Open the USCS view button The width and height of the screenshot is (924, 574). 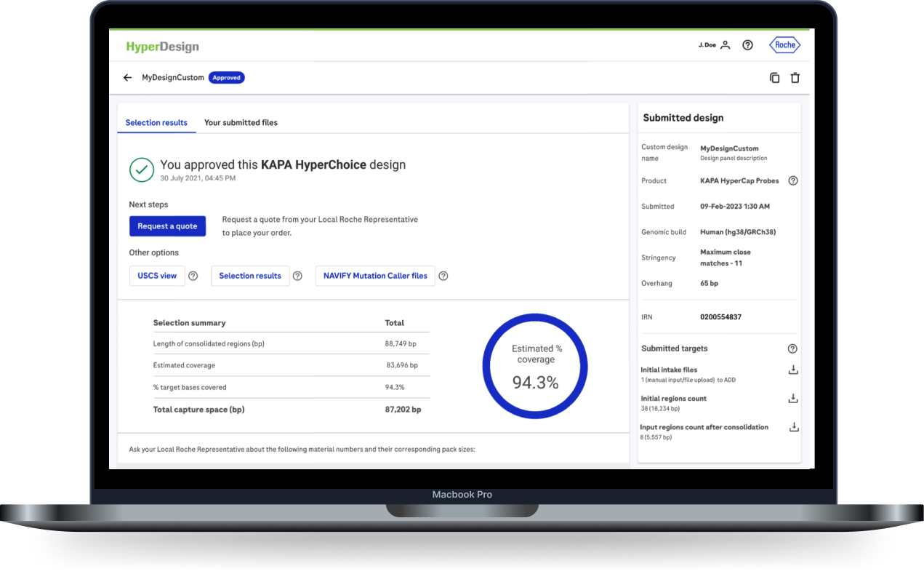[x=157, y=276]
